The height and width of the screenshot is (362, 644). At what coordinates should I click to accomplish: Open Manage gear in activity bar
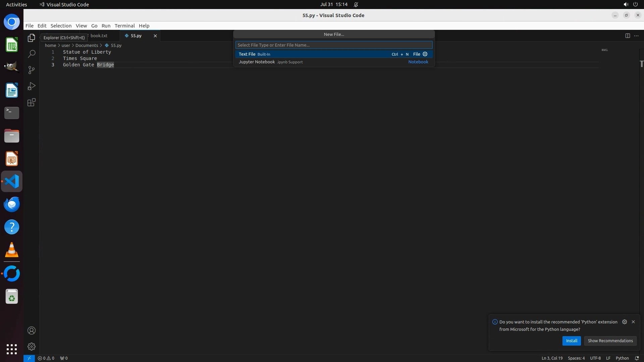coord(32,347)
